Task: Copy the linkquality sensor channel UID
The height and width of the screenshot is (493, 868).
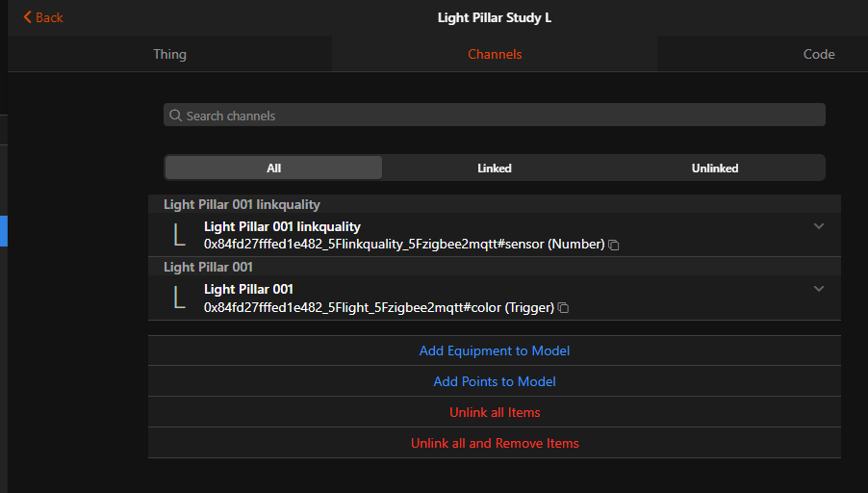Action: pos(614,246)
